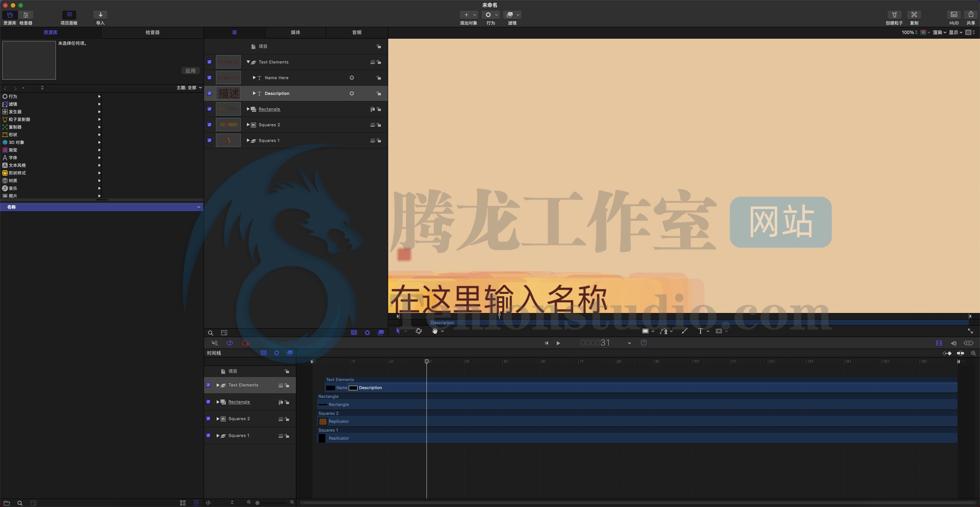The image size is (980, 507).
Task: Select the Paint Stroke tool
Action: pyautogui.click(x=684, y=331)
